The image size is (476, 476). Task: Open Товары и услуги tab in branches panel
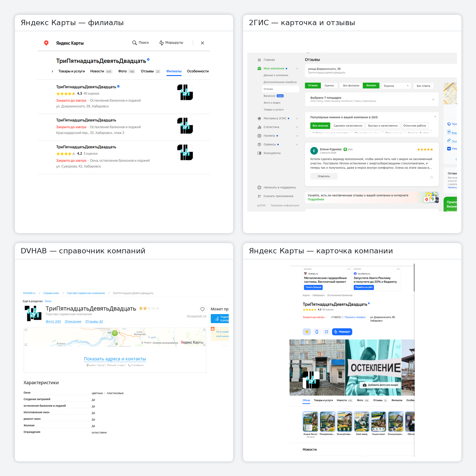pos(71,71)
